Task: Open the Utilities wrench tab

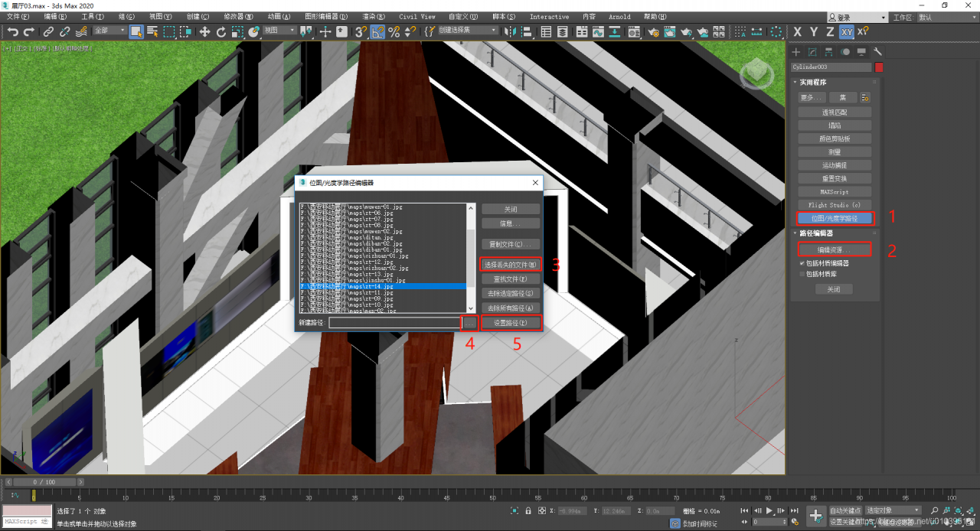Action: tap(878, 52)
